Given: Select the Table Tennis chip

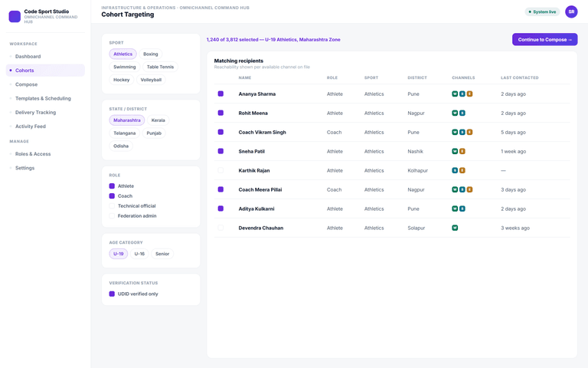Looking at the screenshot, I should click(x=160, y=67).
